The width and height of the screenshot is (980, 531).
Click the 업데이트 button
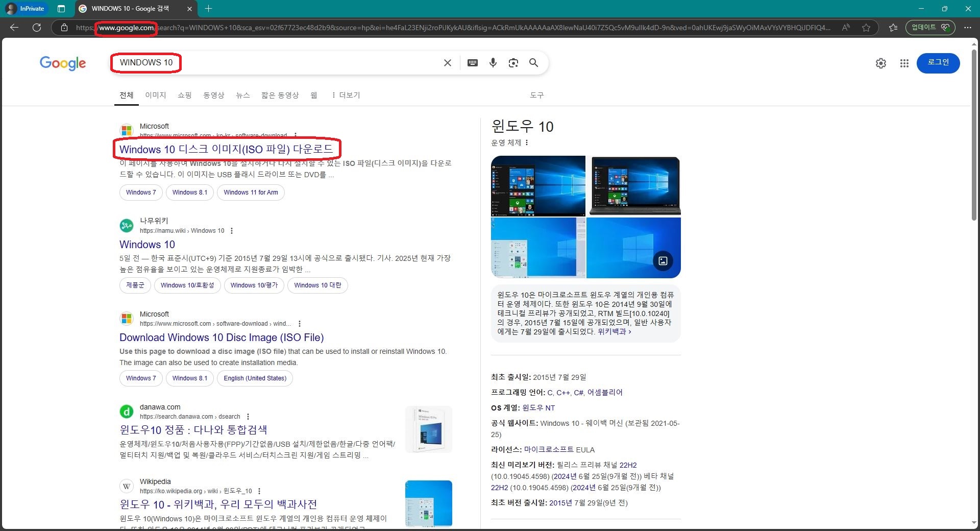click(x=930, y=28)
